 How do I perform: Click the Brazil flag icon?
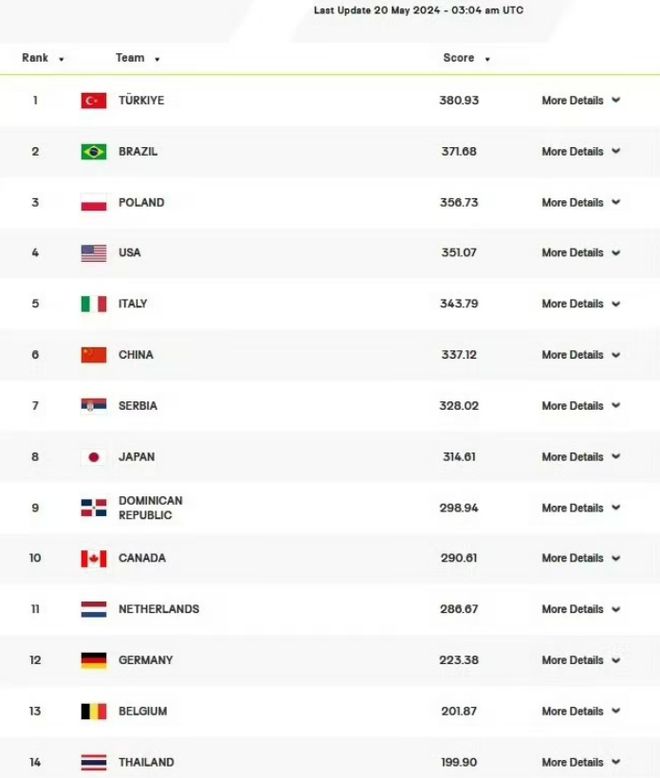(94, 152)
